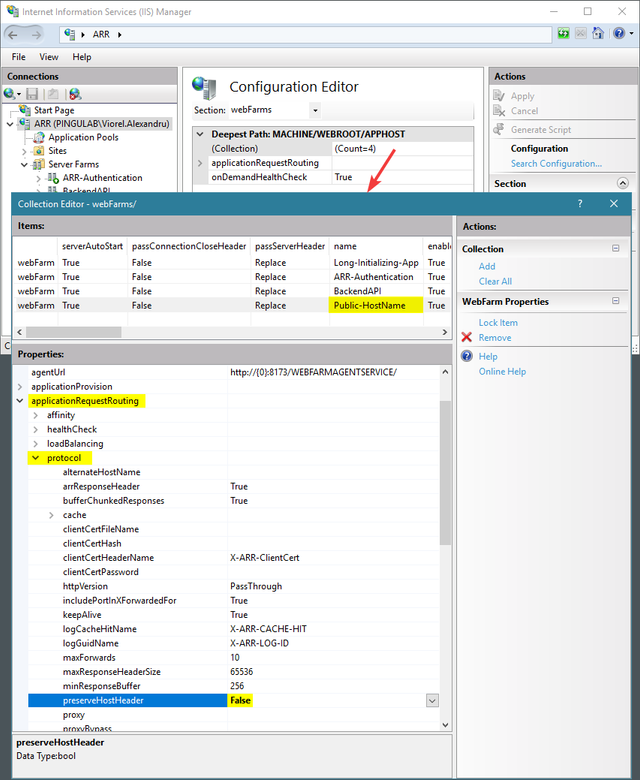640x780 pixels.
Task: Click the Lock Item link
Action: (498, 322)
